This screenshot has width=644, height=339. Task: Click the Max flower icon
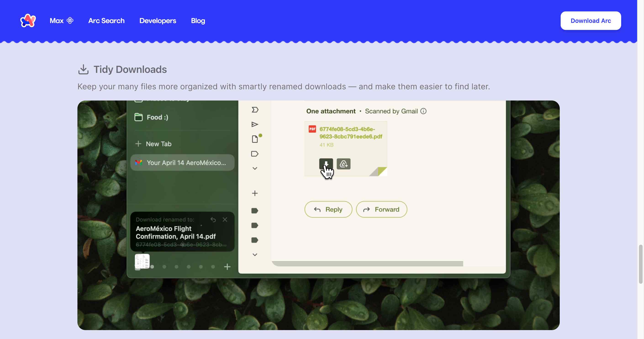coord(70,21)
